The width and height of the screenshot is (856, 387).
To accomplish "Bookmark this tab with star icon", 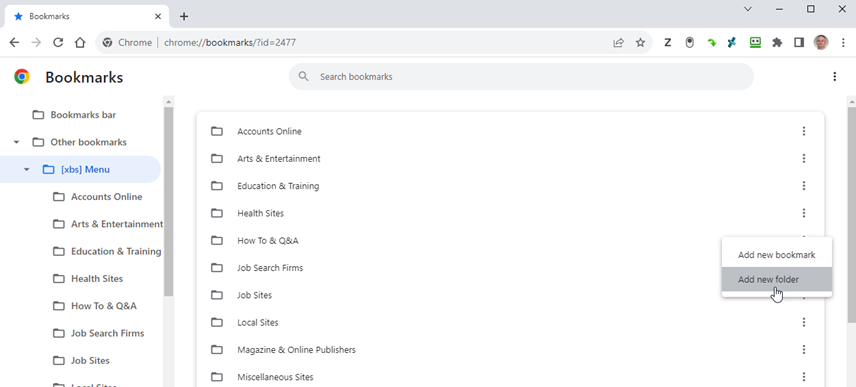I will [640, 43].
